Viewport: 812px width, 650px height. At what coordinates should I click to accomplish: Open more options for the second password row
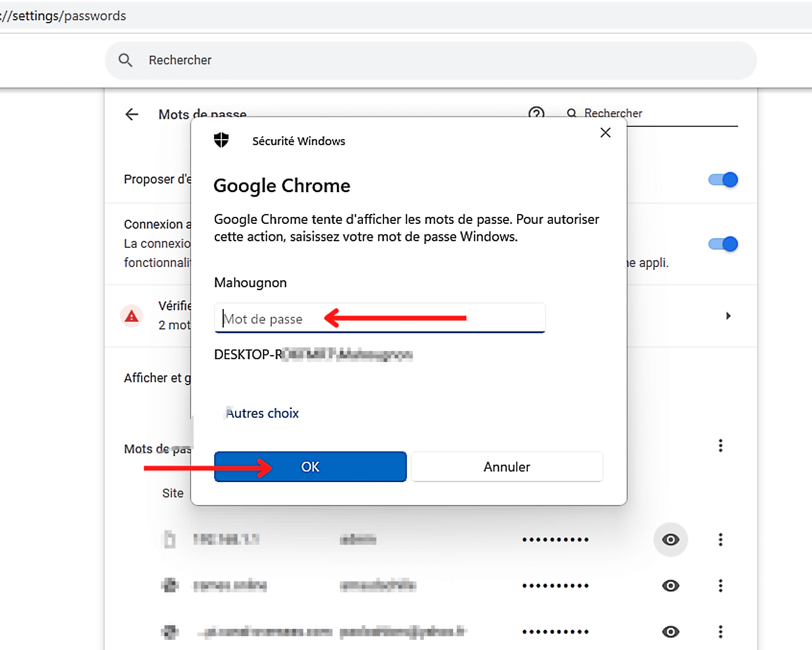click(721, 585)
